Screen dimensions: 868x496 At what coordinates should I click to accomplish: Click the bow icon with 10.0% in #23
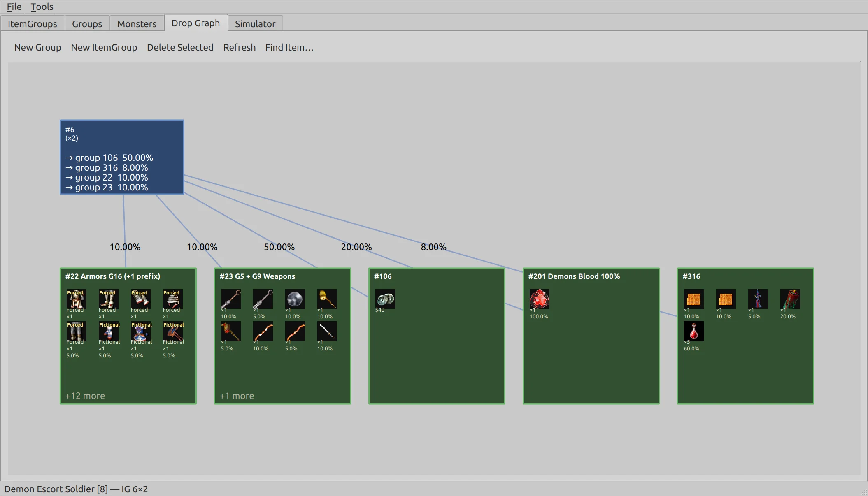tap(263, 331)
